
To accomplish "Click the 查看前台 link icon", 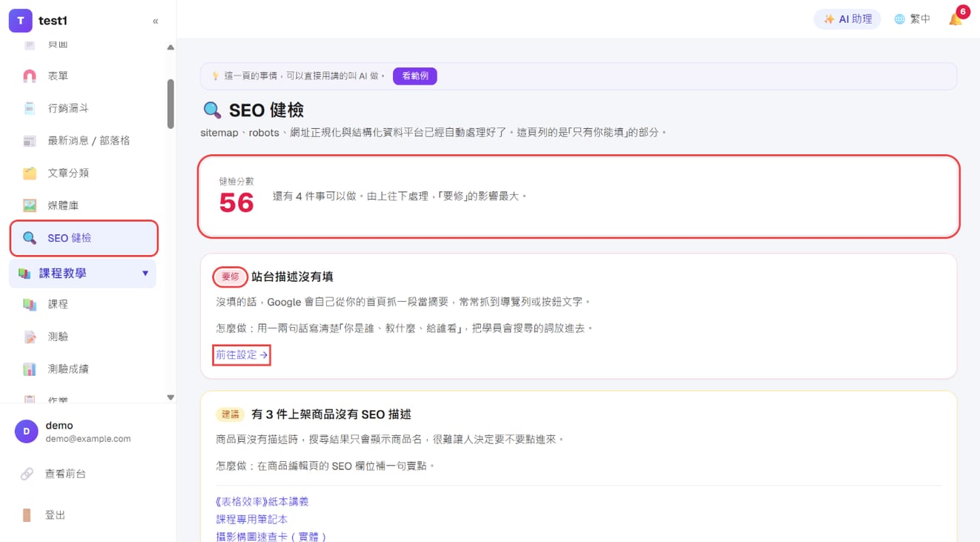I will pos(27,474).
